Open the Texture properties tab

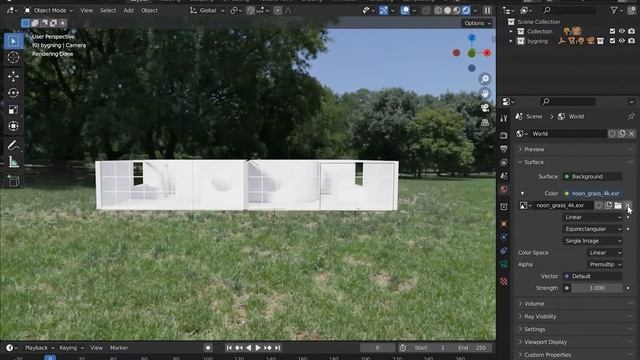[504, 281]
